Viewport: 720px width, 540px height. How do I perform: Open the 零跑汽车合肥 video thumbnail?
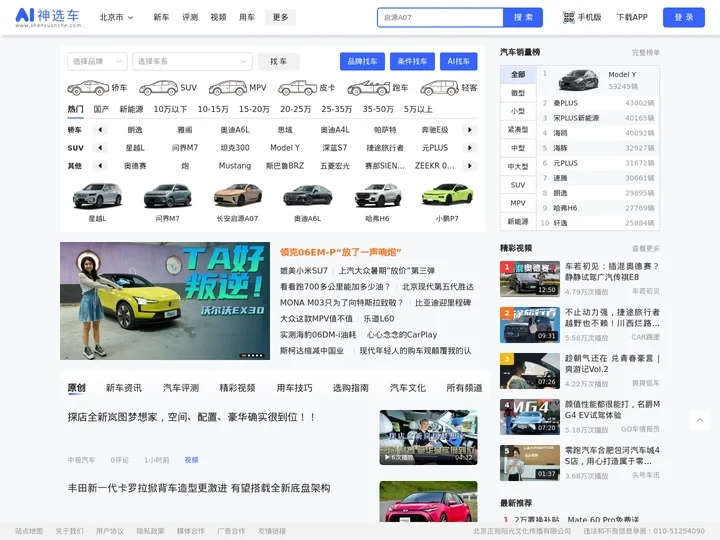(x=529, y=462)
